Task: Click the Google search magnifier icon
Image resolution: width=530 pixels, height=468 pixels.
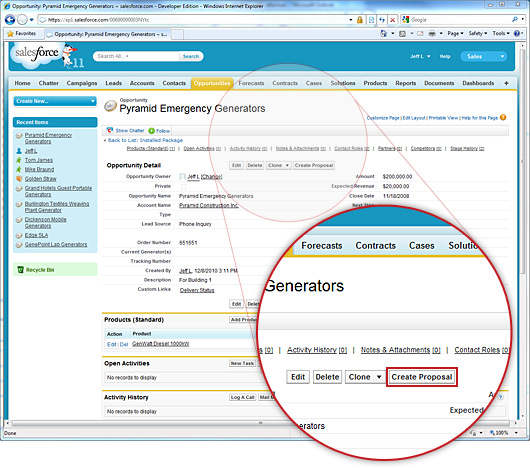Action: coord(514,20)
